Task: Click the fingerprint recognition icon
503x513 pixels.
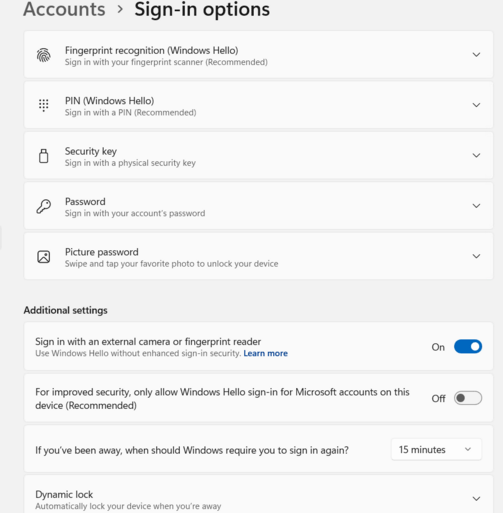Action: tap(44, 55)
